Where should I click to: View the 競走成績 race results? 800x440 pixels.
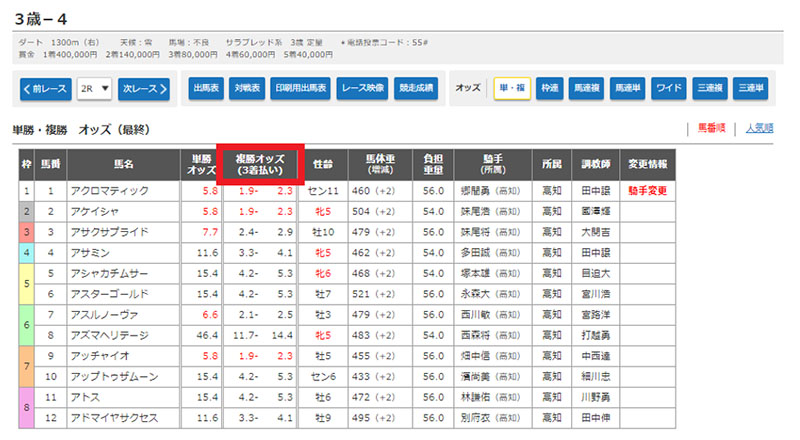(x=416, y=88)
